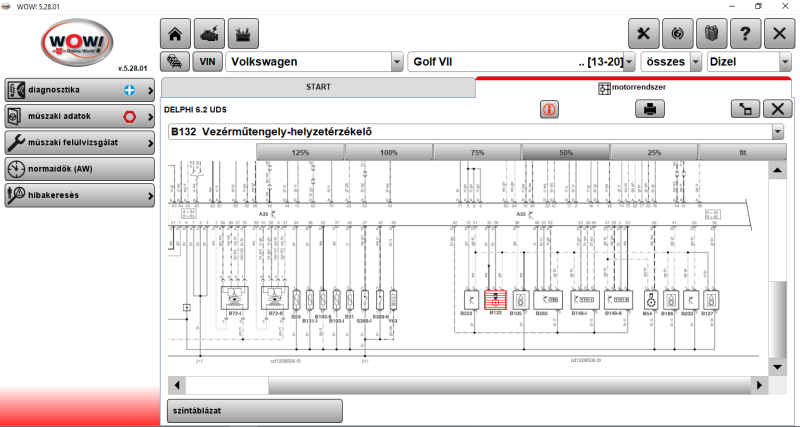Click red hexagon icon on műszaki adatok
The width and height of the screenshot is (800, 427).
[130, 117]
